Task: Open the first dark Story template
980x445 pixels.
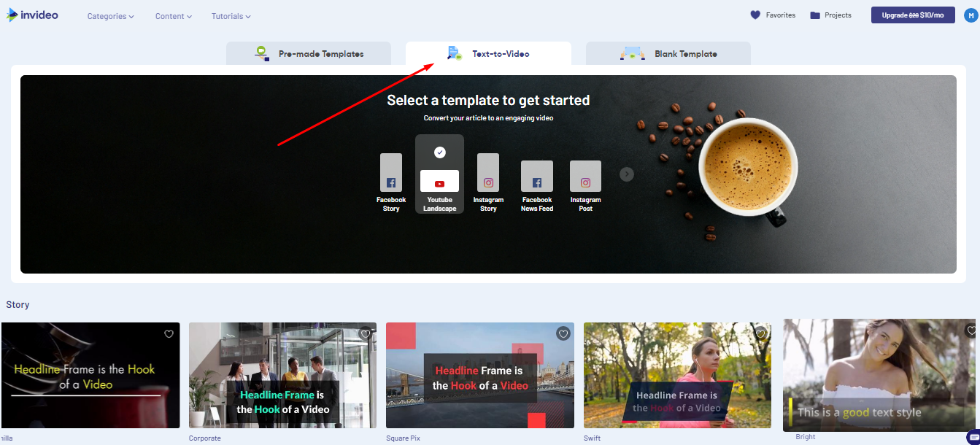Action: [x=90, y=376]
